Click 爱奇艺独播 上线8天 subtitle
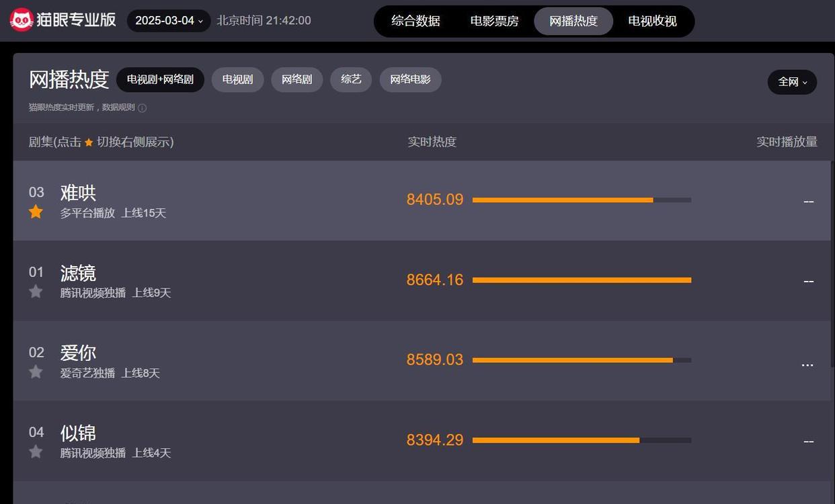 coord(110,373)
